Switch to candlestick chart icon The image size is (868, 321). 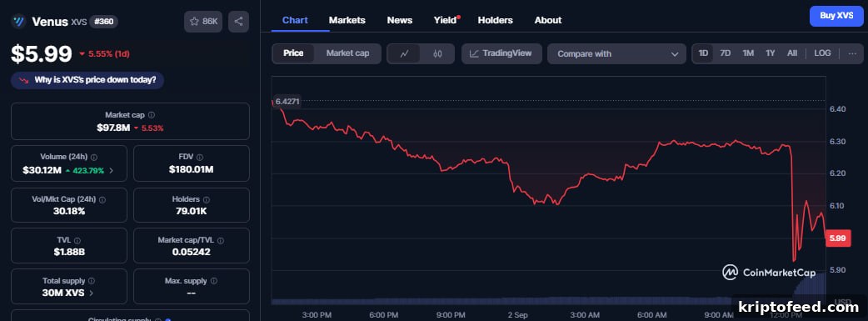coord(437,53)
